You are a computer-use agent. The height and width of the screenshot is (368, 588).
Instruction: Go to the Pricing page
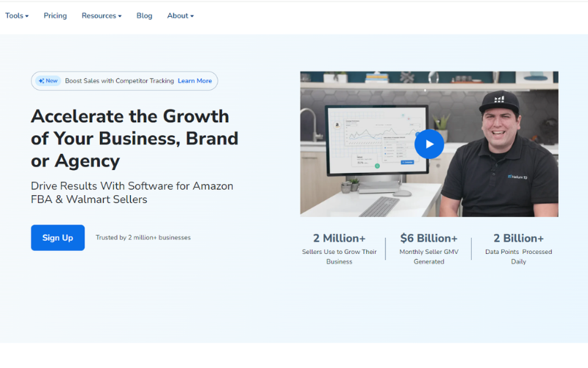[55, 15]
